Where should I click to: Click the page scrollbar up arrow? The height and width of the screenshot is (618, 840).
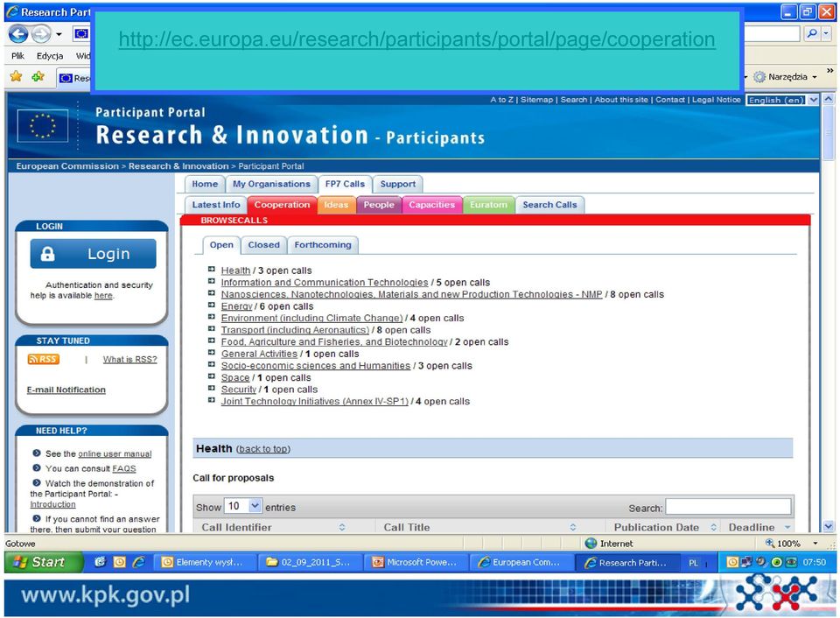pos(829,99)
